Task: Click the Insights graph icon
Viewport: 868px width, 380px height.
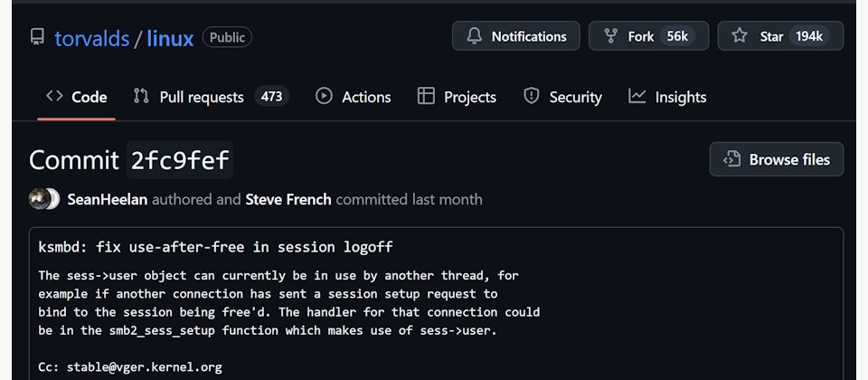Action: pos(637,97)
